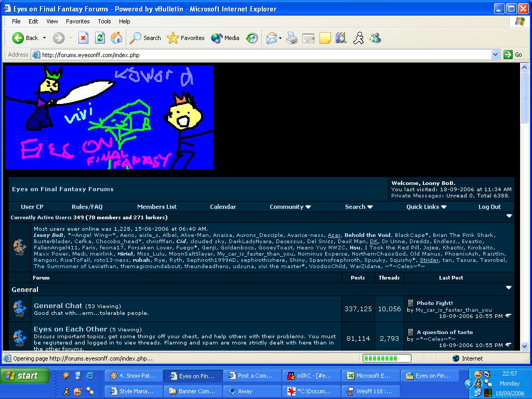Screen dimensions: 532x399
Task: Open the Members List
Action: [157, 207]
